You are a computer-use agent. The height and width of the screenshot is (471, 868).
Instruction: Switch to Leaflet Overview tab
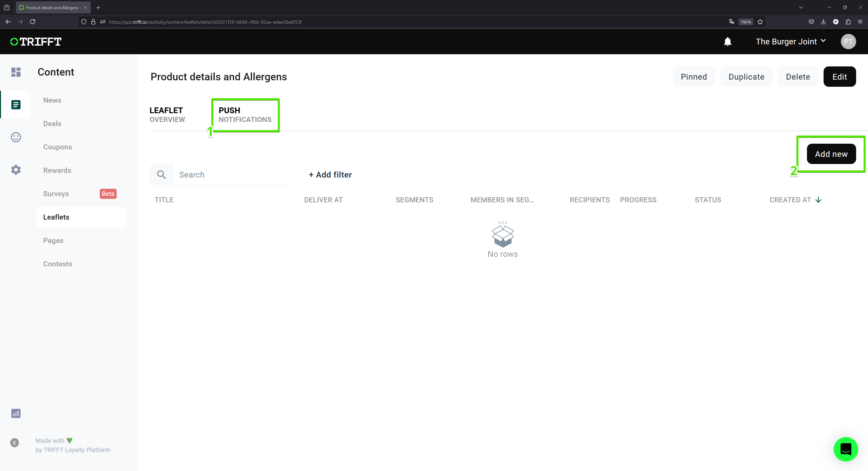coord(167,115)
